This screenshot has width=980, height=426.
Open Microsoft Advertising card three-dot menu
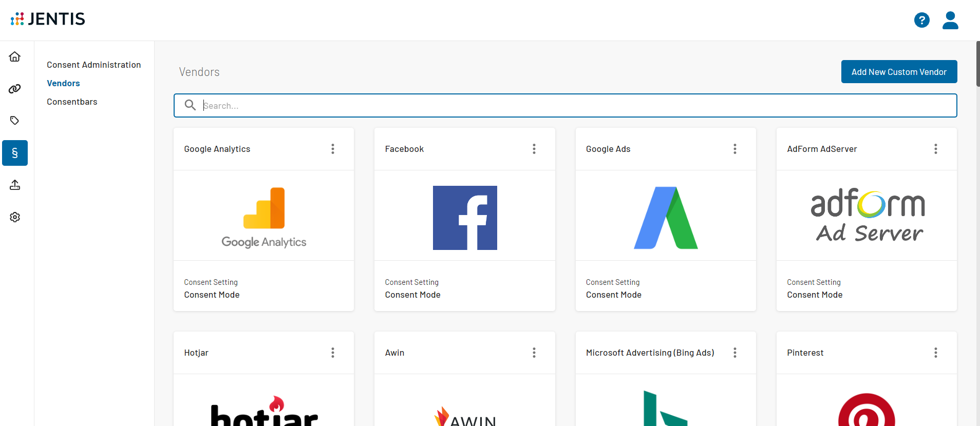[x=735, y=353]
